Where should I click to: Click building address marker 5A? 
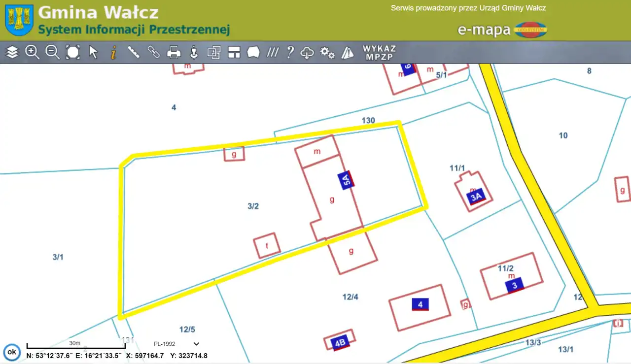346,181
